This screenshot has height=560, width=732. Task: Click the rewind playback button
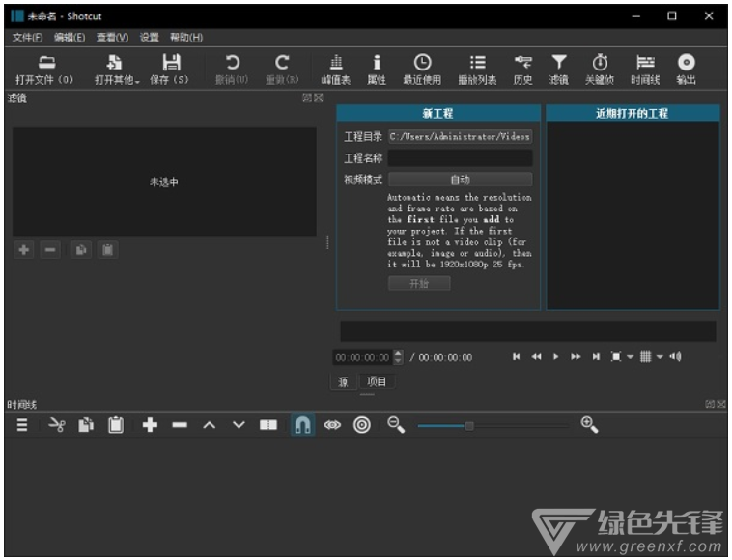(x=536, y=357)
